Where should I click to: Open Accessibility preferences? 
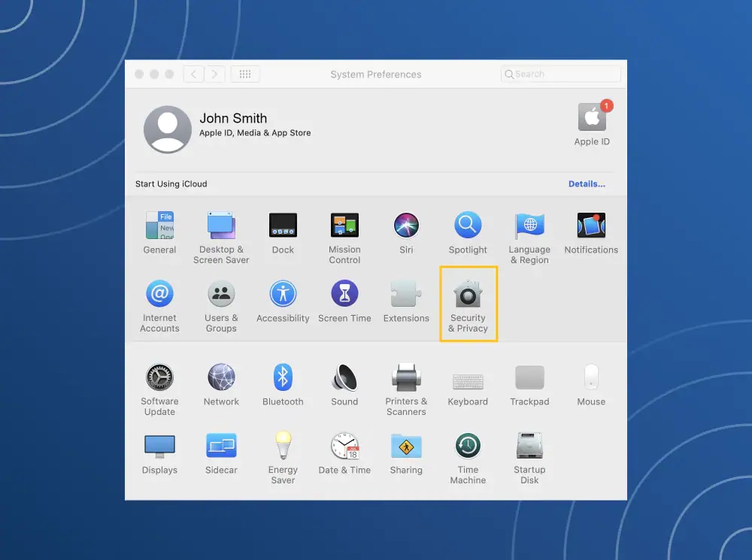coord(283,301)
